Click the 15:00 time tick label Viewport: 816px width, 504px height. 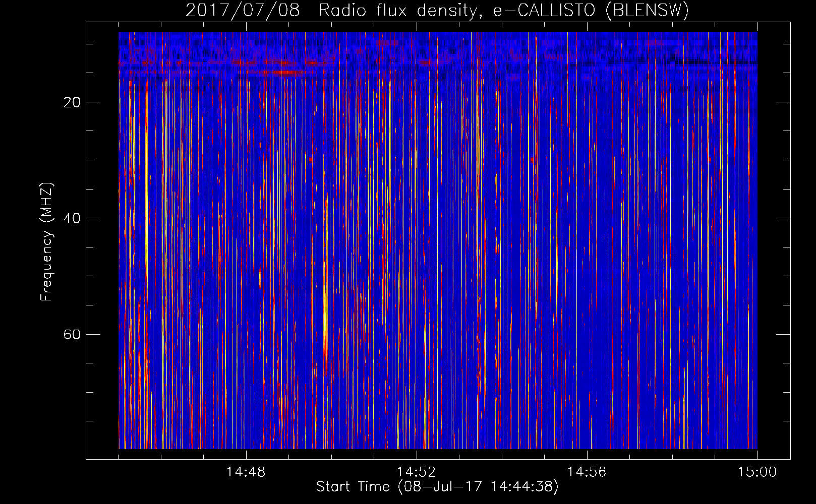click(757, 472)
